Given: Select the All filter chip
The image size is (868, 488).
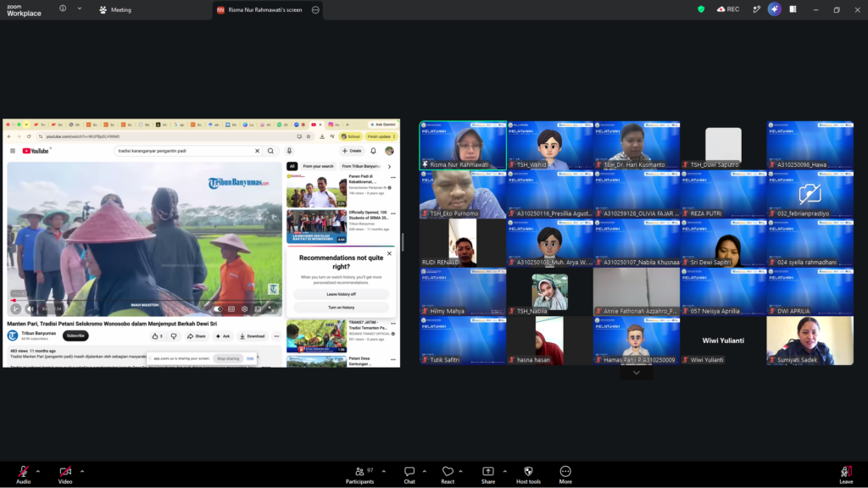Looking at the screenshot, I should [292, 166].
